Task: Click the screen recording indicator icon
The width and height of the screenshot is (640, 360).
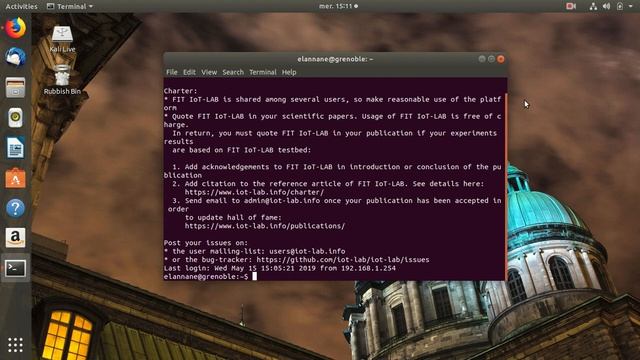Action: pyautogui.click(x=571, y=6)
